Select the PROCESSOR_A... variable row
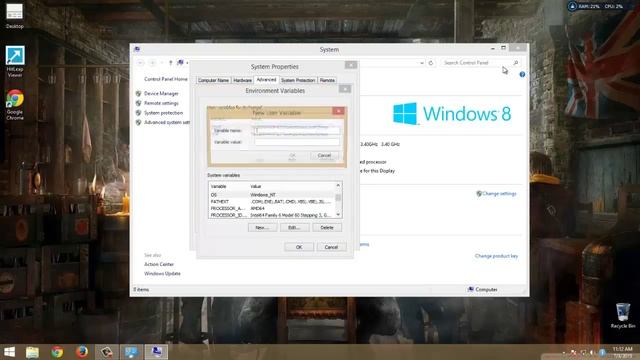 [272, 208]
